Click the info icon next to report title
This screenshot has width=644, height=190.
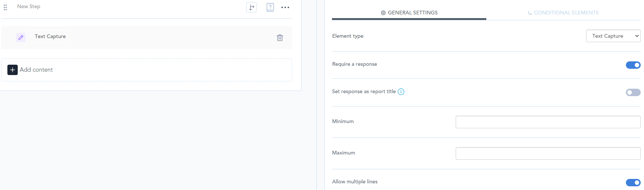click(401, 92)
